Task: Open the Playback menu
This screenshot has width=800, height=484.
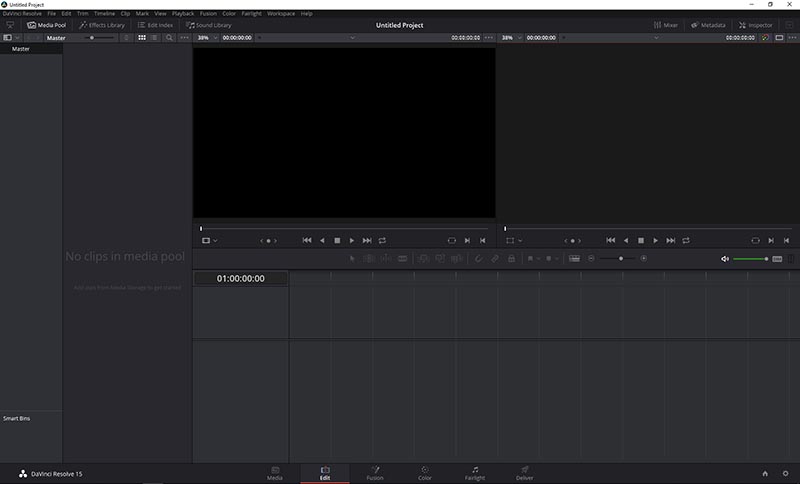Action: click(183, 14)
